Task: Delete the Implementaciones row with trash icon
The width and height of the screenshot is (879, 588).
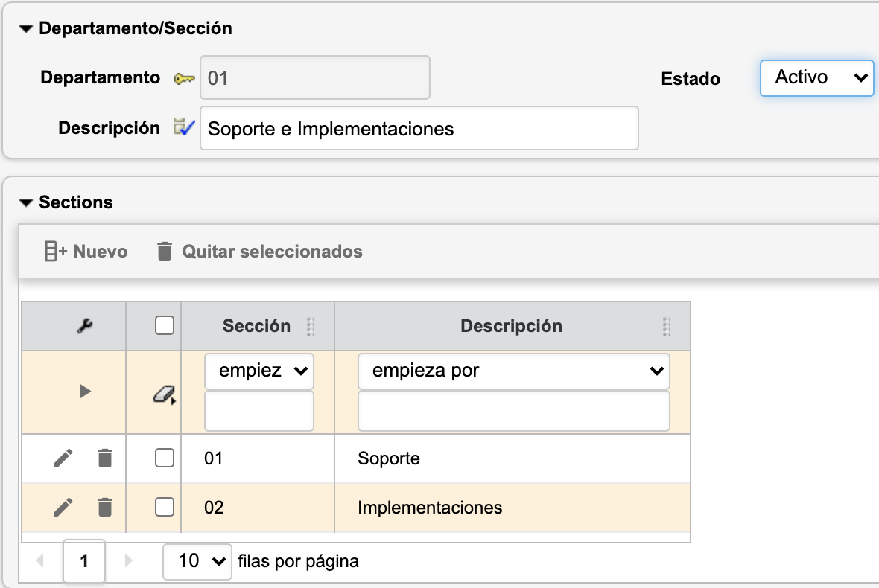Action: point(105,508)
